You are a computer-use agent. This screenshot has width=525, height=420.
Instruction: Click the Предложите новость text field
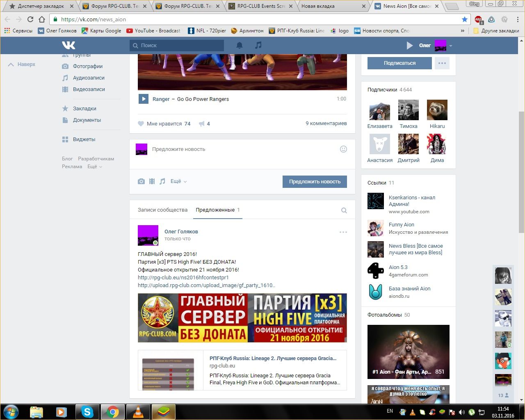pyautogui.click(x=242, y=149)
